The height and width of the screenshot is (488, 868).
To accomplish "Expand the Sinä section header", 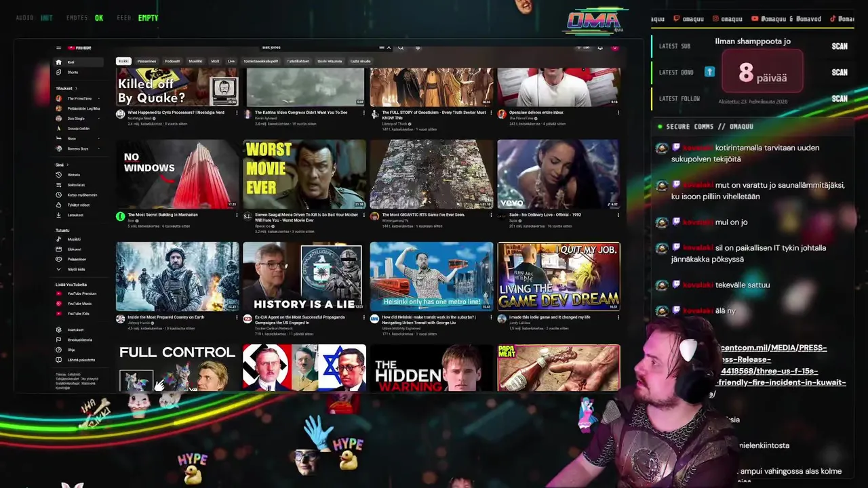I will click(61, 165).
